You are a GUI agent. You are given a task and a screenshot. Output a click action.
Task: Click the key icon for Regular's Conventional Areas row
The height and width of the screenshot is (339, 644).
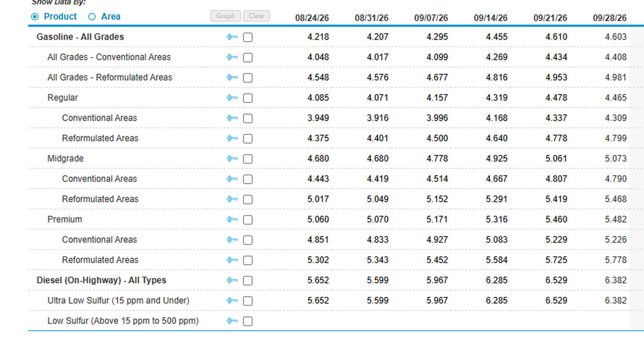(232, 118)
